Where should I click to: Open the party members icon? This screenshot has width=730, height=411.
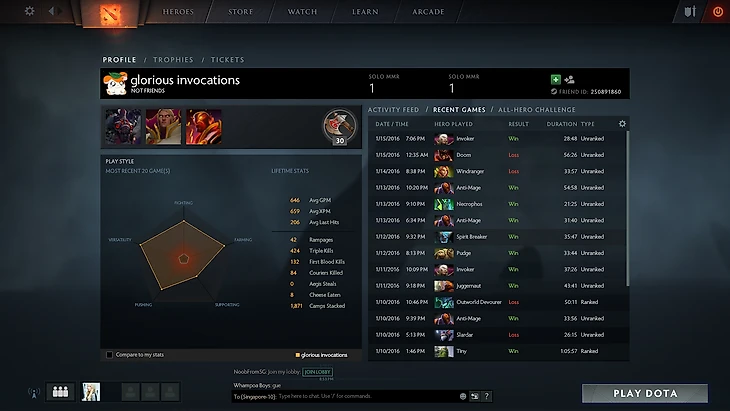(x=61, y=392)
